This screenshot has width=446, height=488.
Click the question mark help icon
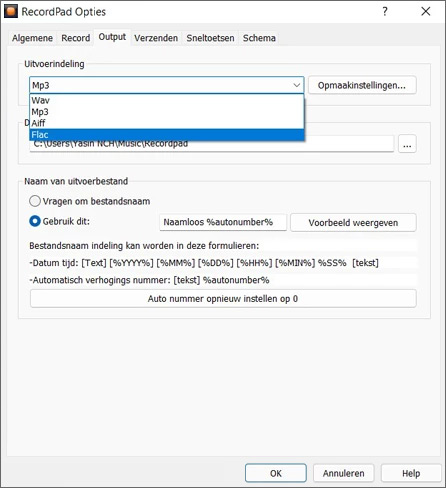pos(385,12)
